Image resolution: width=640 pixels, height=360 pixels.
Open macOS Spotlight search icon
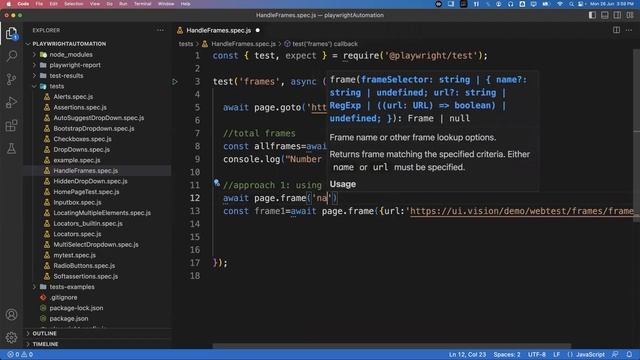571,4
